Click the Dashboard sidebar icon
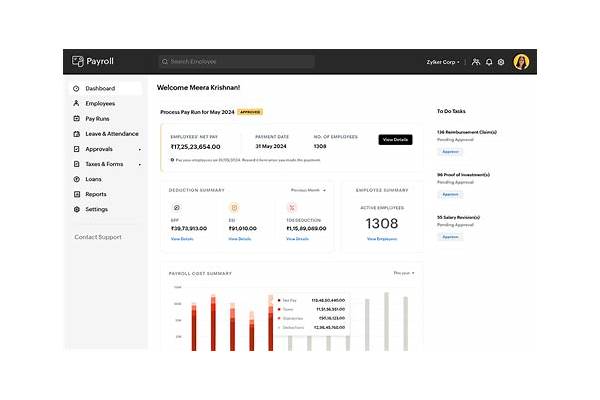 pos(76,88)
